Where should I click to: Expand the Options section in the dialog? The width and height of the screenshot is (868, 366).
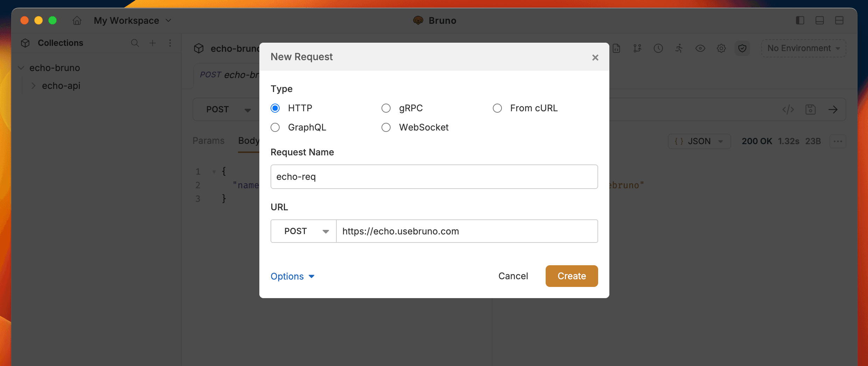click(x=293, y=276)
